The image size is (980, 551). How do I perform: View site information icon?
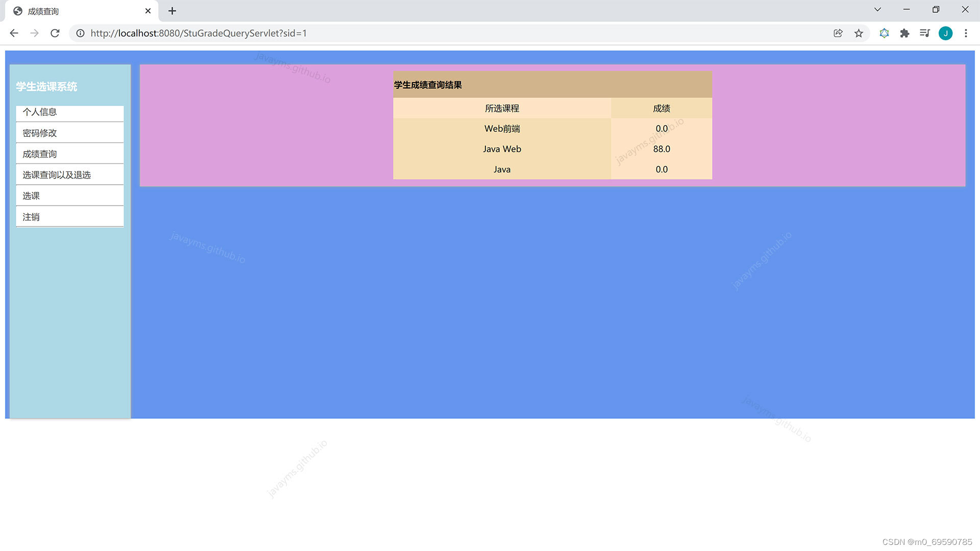click(80, 33)
